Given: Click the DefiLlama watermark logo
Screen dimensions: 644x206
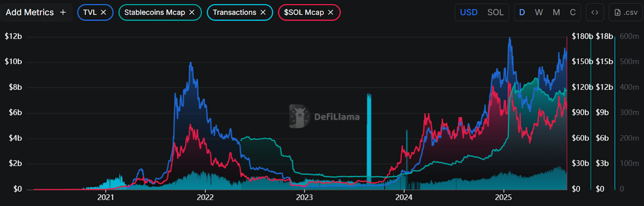Looking at the screenshot, I should [x=299, y=117].
